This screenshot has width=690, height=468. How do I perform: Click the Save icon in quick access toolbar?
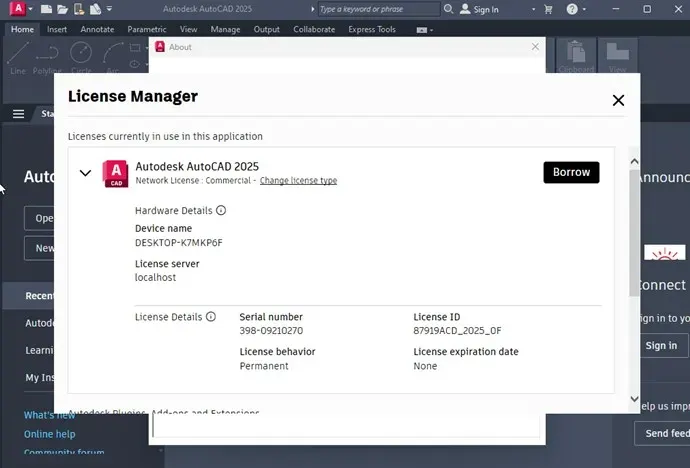click(x=79, y=9)
